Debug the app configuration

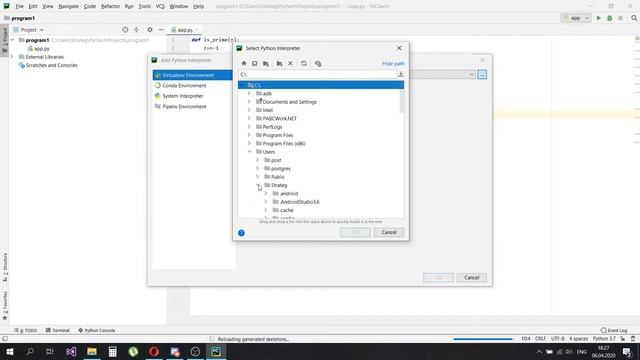609,18
